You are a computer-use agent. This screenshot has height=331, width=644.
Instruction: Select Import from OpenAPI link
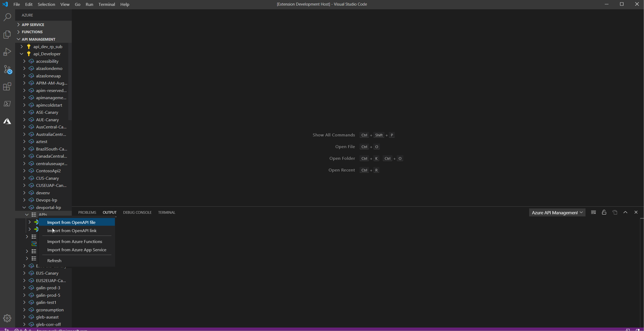72,231
